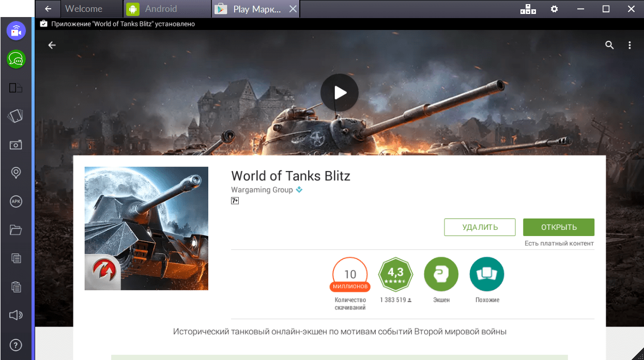The image size is (644, 360).
Task: Open the location pin icon
Action: pyautogui.click(x=16, y=173)
